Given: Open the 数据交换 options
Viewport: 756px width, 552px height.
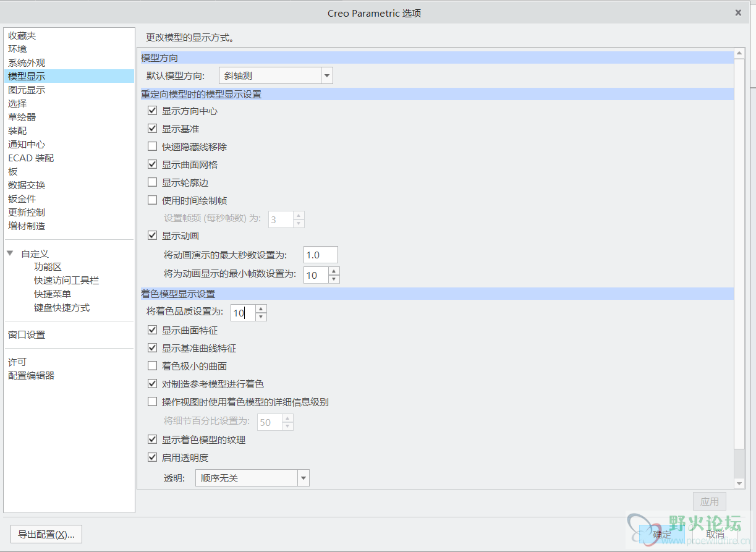Looking at the screenshot, I should (27, 185).
